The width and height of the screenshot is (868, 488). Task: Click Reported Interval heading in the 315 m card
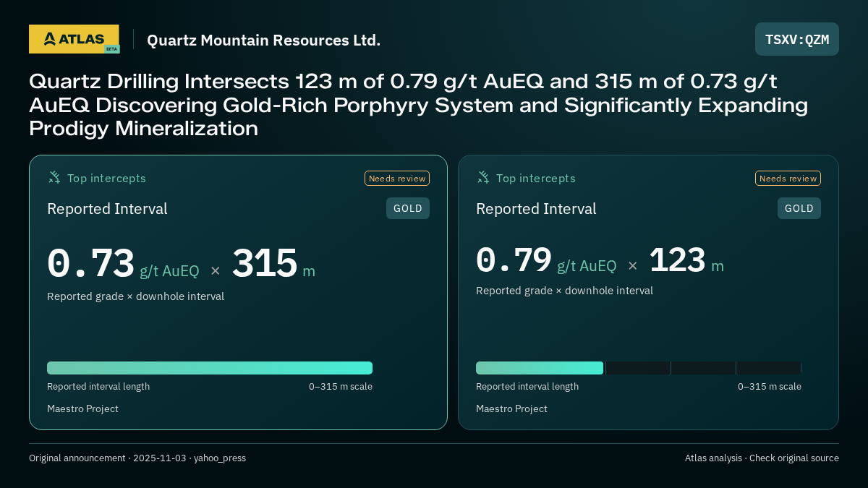tap(107, 209)
